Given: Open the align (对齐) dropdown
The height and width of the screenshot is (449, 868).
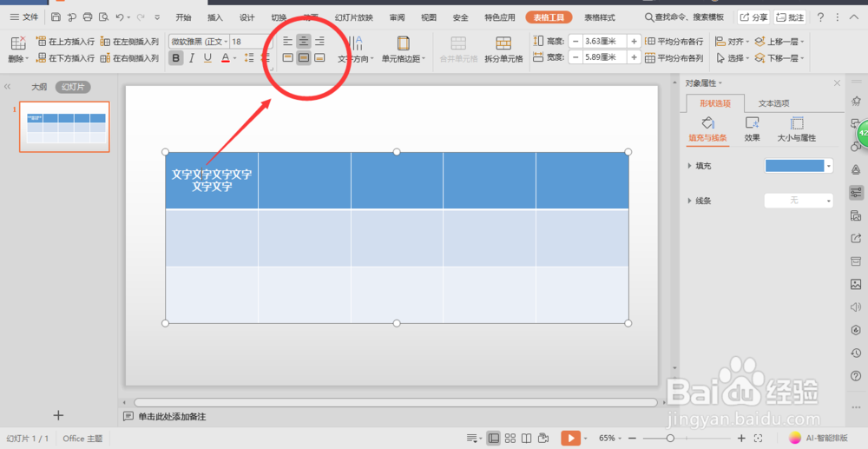Looking at the screenshot, I should (732, 42).
